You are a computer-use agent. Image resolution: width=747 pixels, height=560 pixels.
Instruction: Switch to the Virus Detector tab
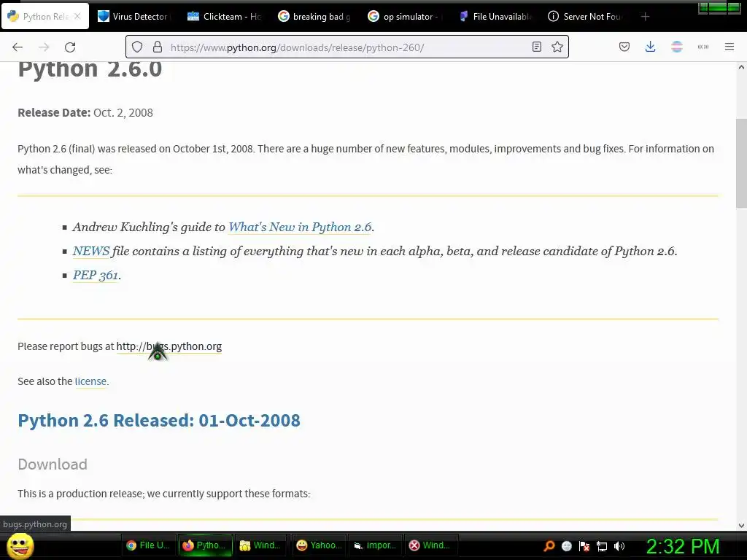coord(133,16)
